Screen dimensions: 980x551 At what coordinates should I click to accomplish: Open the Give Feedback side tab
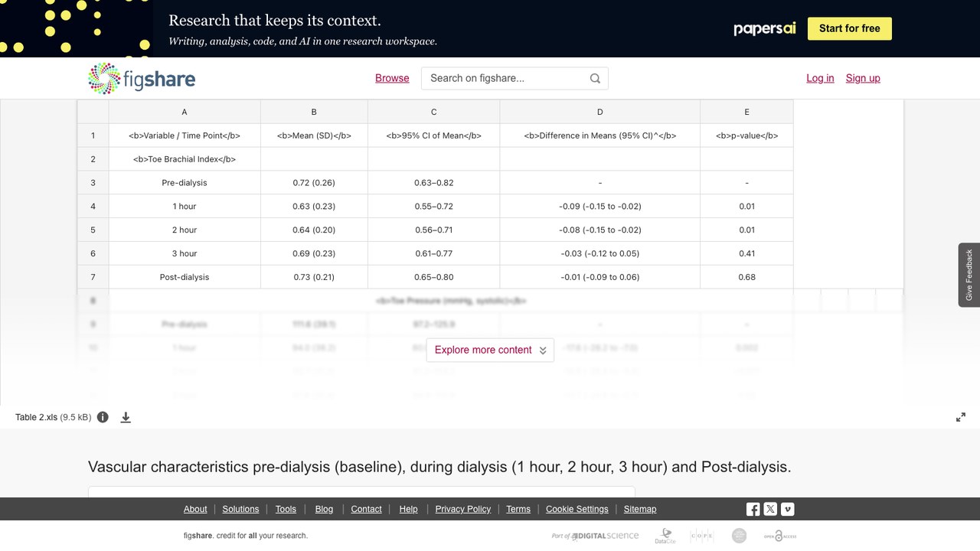[x=969, y=275]
